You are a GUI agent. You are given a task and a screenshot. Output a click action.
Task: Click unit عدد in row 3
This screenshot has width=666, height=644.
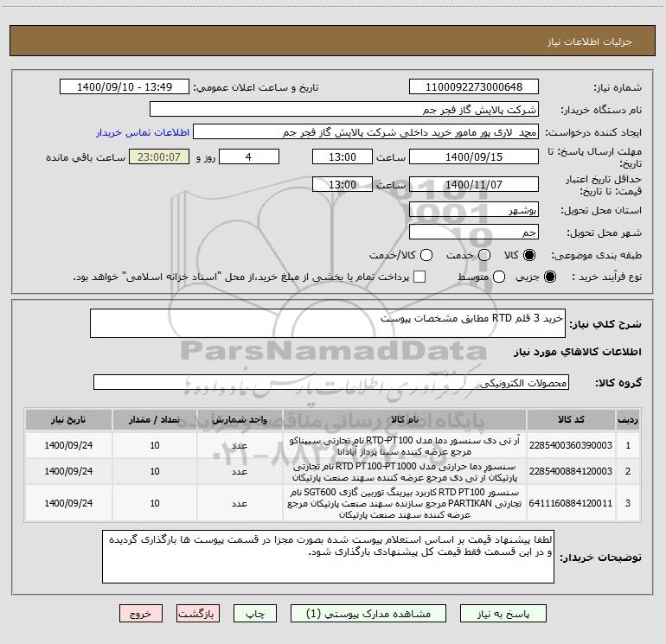pos(240,503)
